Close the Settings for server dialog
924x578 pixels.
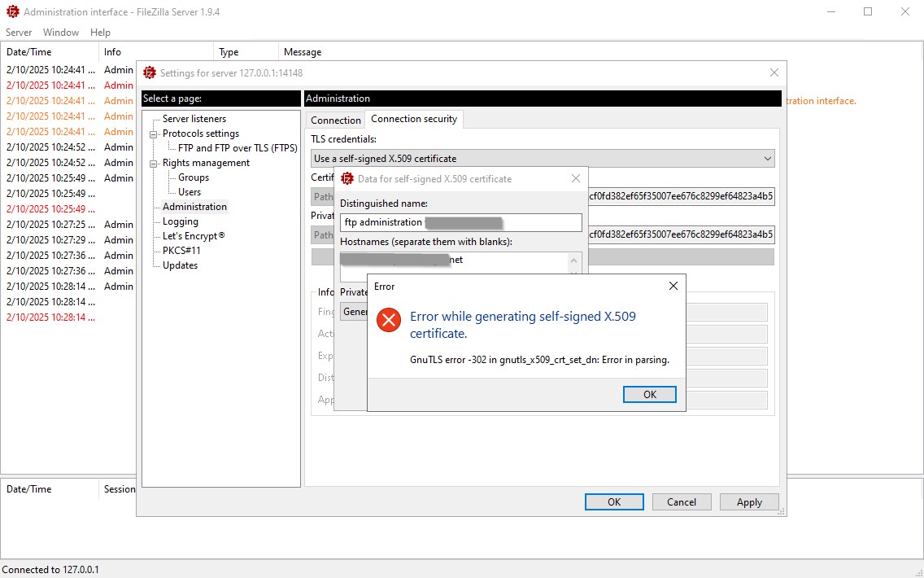774,72
